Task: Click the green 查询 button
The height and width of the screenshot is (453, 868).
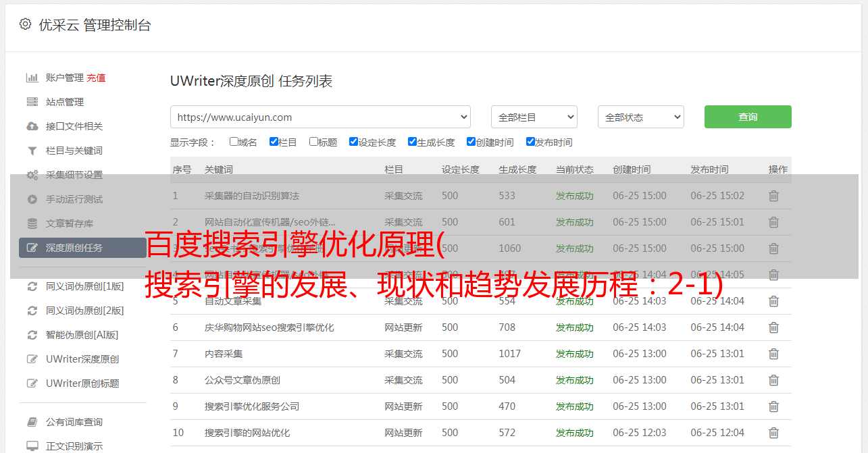Action: 748,117
